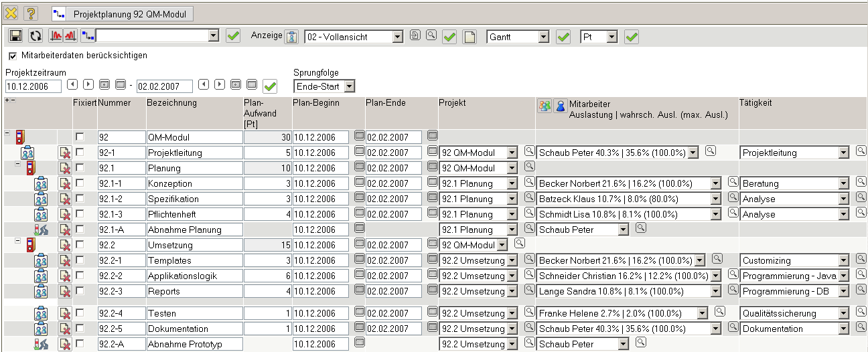868x352 pixels.
Task: Click the refresh arrows icon in the toolbar
Action: click(x=34, y=36)
